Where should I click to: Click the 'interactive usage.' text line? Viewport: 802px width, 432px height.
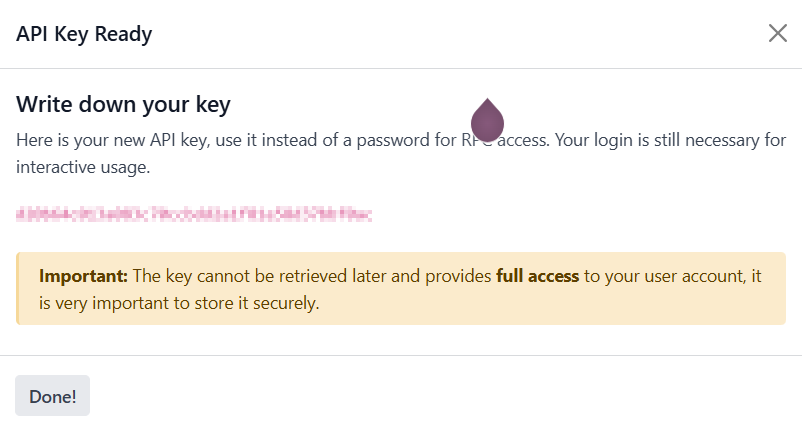(x=83, y=167)
